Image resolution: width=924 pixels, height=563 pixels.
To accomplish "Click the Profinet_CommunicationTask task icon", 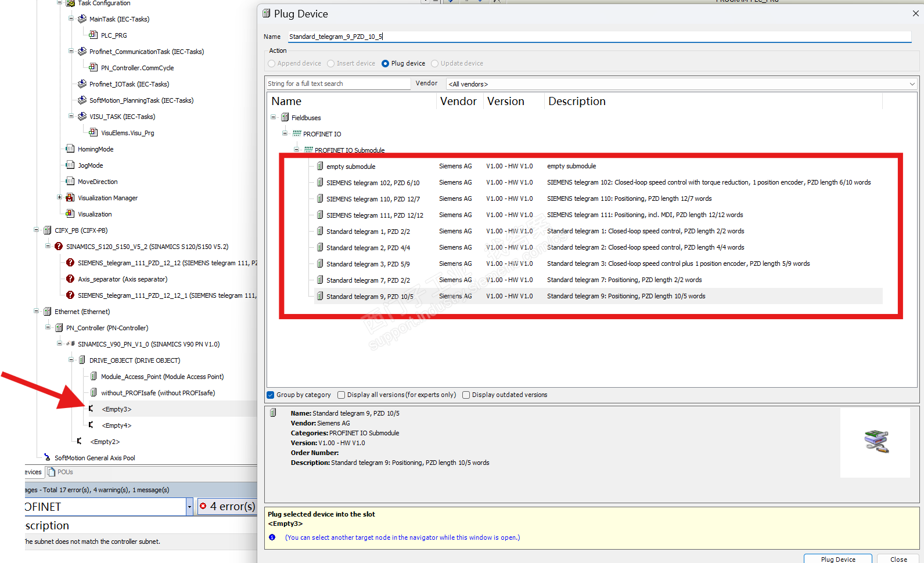I will click(82, 52).
